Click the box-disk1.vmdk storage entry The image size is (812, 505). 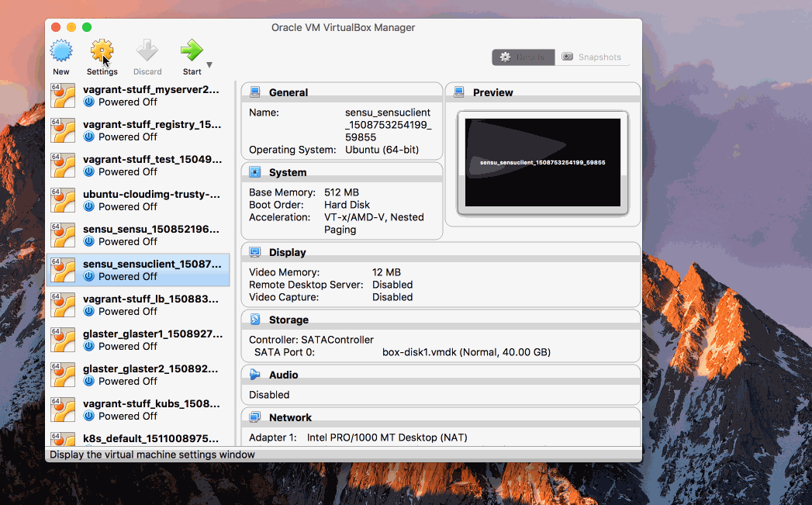point(466,352)
